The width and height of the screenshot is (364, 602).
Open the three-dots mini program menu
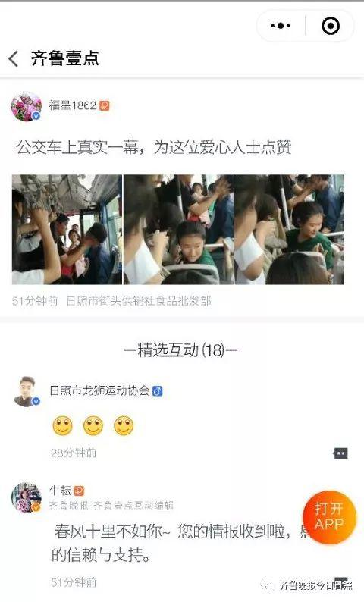pyautogui.click(x=281, y=26)
